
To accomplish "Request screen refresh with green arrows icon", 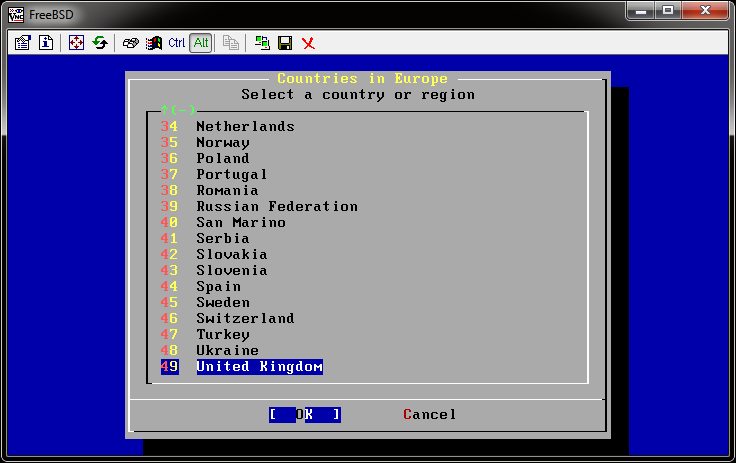I will click(100, 43).
